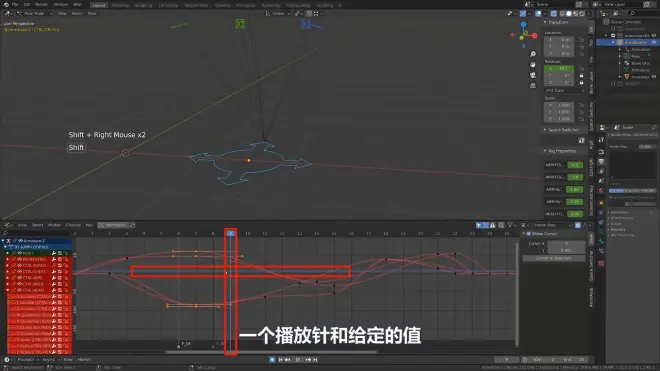Switch to the Modeling workspace tab
The width and height of the screenshot is (660, 371).
click(x=120, y=5)
